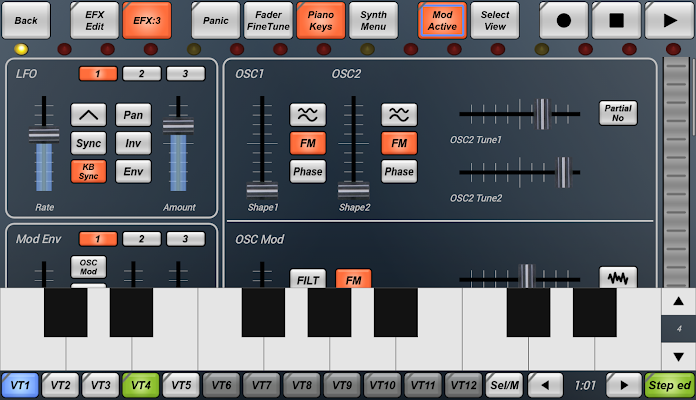Advance to next step with right arrow
696x400 pixels.
(x=624, y=385)
